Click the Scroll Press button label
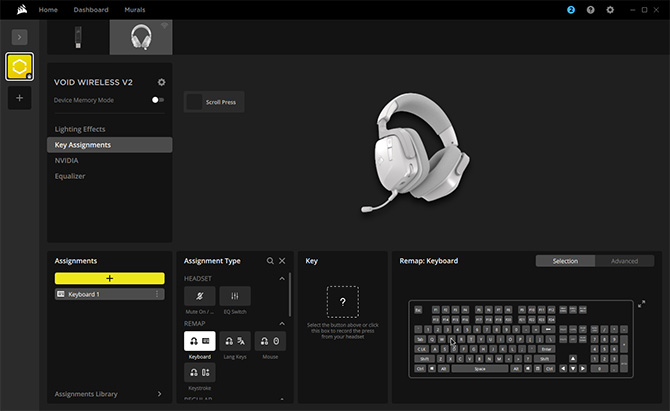The height and width of the screenshot is (411, 670). [221, 102]
